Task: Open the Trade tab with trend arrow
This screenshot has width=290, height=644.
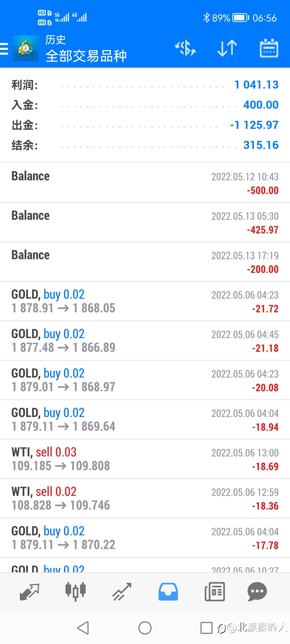Action: point(122,592)
